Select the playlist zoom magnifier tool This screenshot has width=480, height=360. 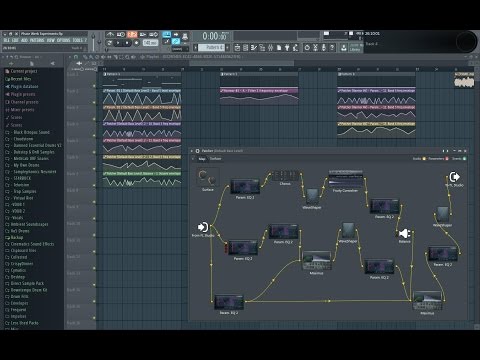(x=127, y=57)
